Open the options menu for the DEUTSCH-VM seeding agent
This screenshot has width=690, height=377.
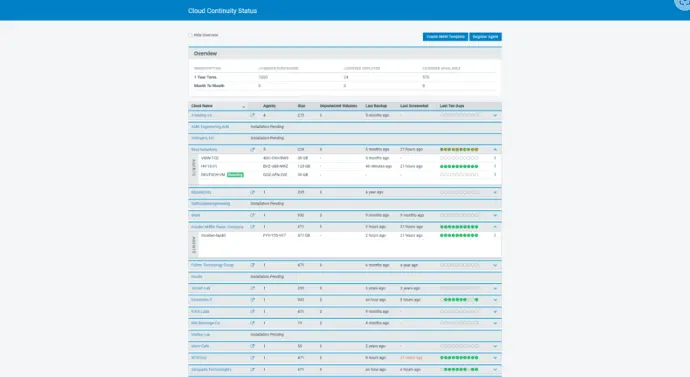point(495,175)
